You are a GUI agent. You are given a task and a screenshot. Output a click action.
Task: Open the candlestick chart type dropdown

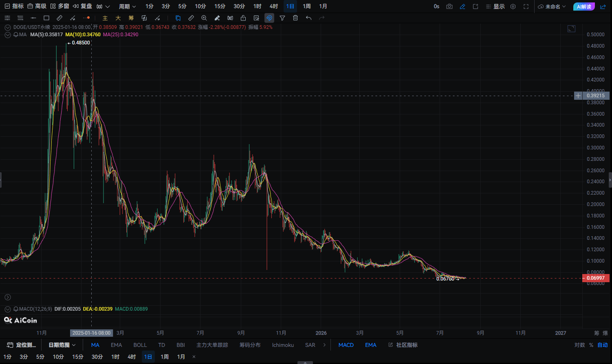[x=103, y=7]
